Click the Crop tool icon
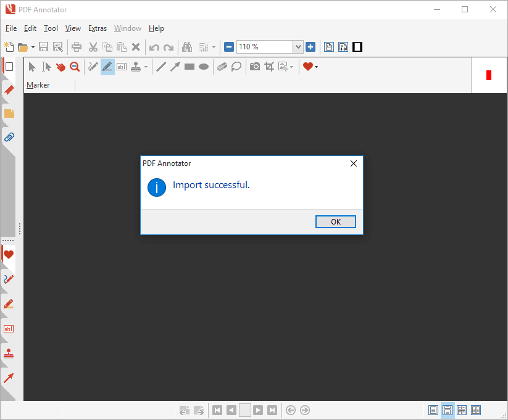Screen dimensions: 508x420 (x=269, y=67)
